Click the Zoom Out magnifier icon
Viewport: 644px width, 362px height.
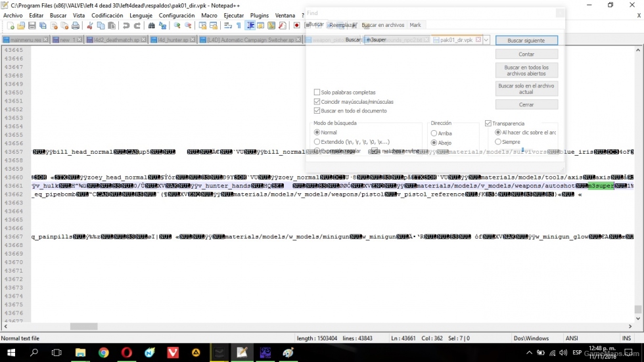tap(188, 26)
